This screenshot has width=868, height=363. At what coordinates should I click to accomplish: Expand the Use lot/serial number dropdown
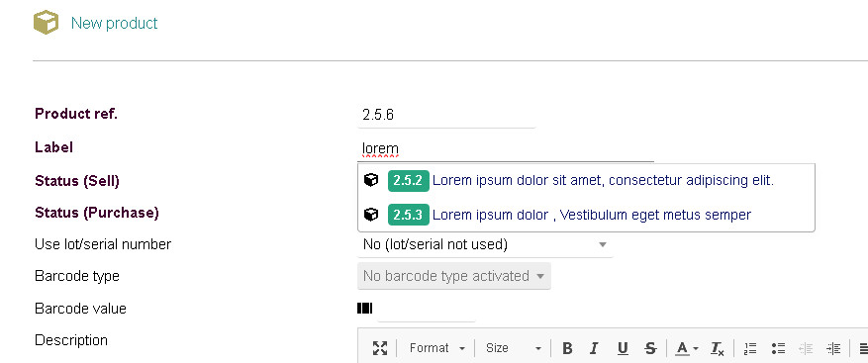coord(485,244)
